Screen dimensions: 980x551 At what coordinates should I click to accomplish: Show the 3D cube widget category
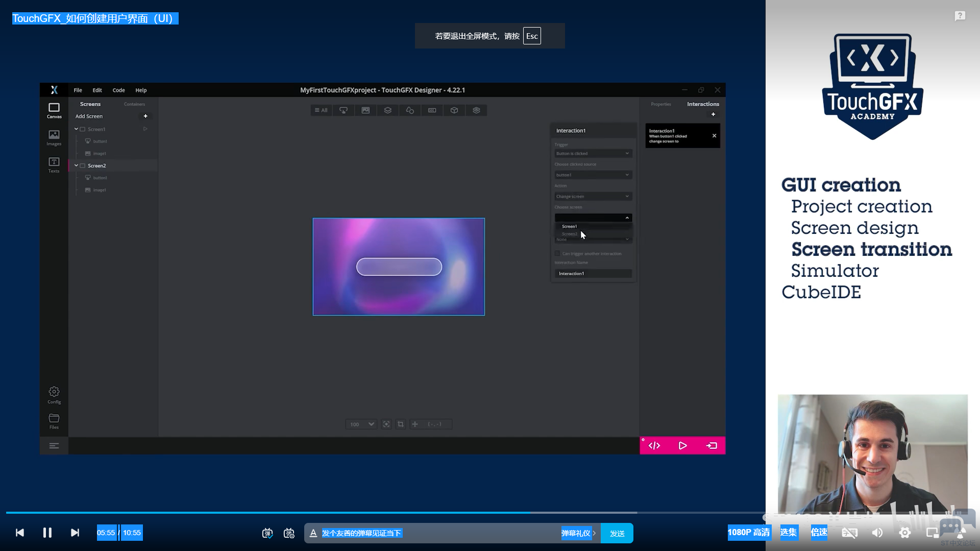coord(454,110)
